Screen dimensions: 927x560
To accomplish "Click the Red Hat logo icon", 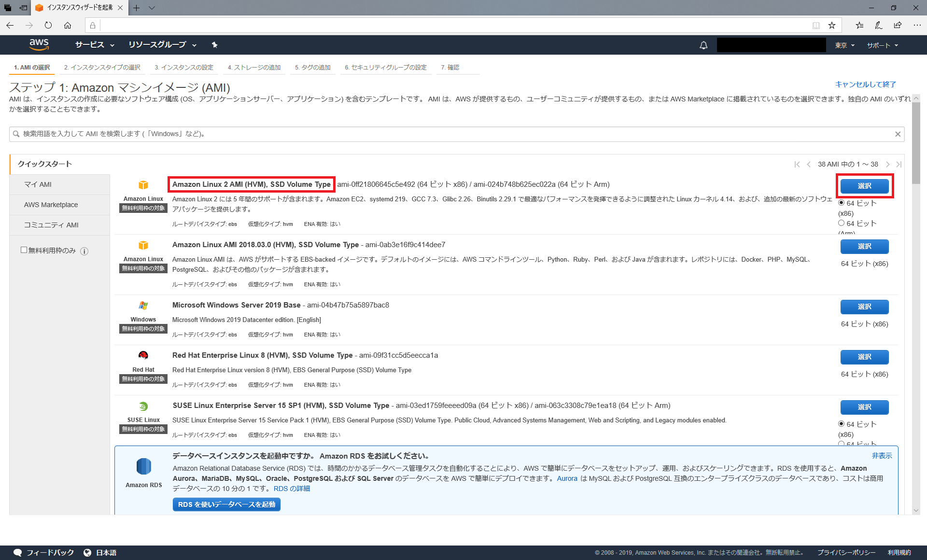I will coord(143,356).
